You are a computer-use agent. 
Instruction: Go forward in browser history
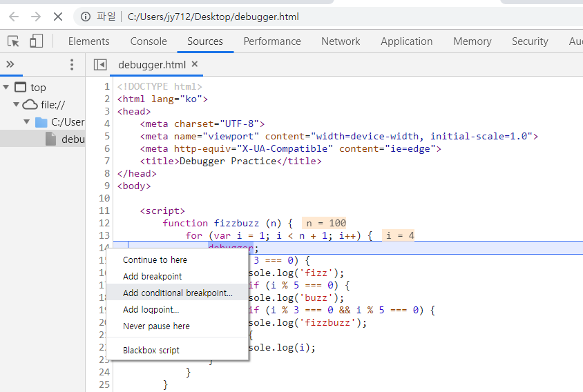[x=36, y=17]
